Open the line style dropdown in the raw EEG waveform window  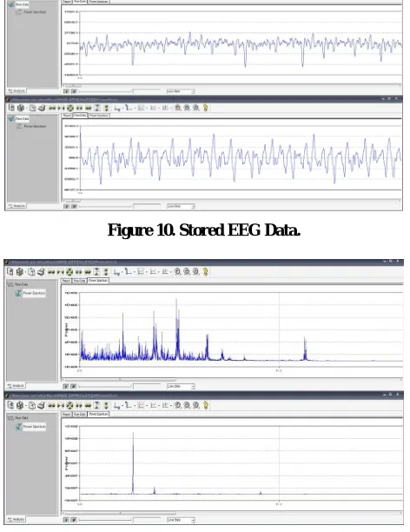(181, 206)
